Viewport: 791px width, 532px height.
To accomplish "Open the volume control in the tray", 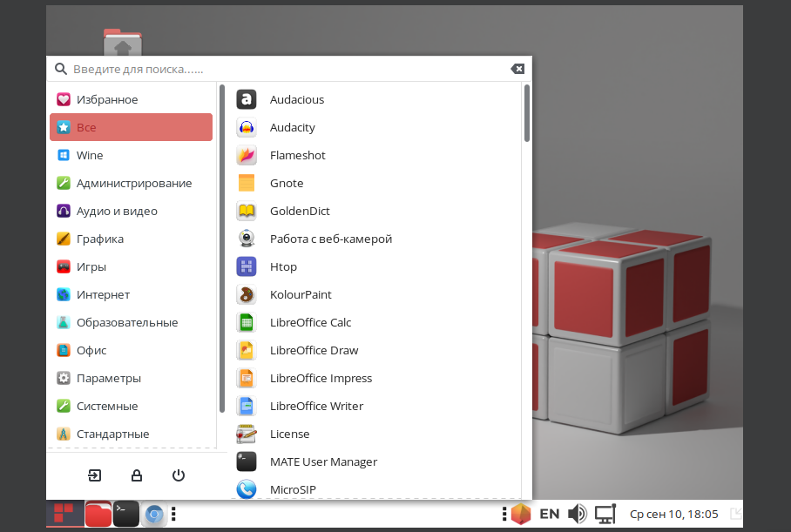I will [577, 514].
